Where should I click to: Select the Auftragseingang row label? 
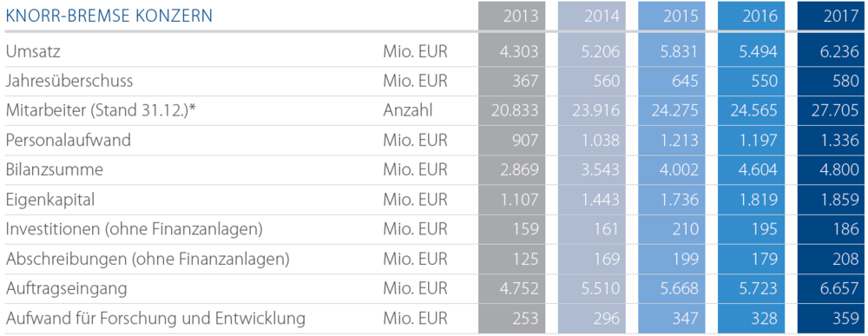point(67,288)
